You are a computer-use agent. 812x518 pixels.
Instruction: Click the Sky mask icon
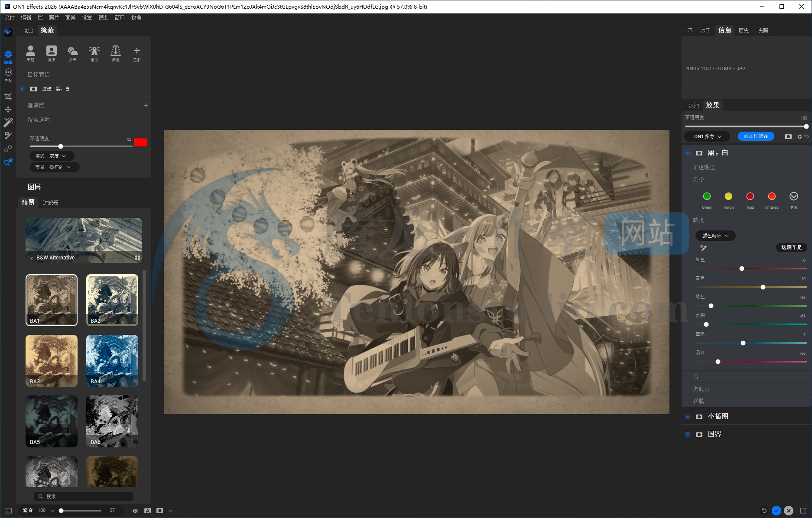72,53
